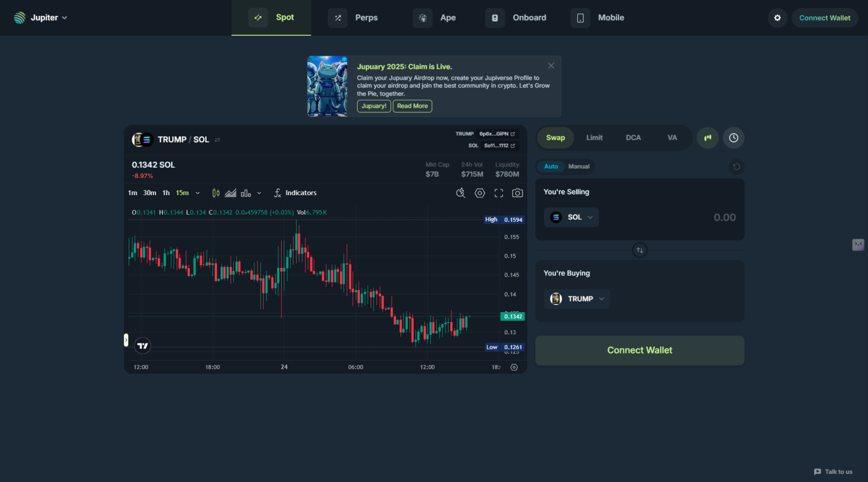Viewport: 868px width, 482px height.
Task: Open the SOL selling token dropdown
Action: (571, 217)
